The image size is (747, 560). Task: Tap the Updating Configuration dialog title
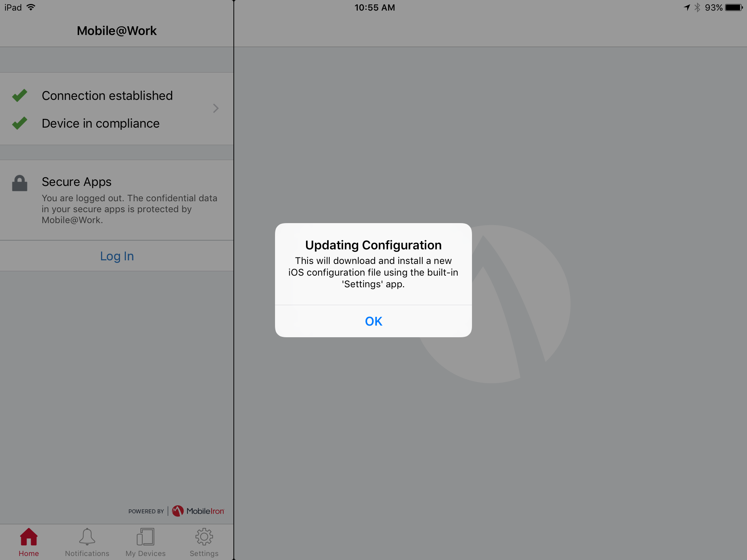coord(373,245)
